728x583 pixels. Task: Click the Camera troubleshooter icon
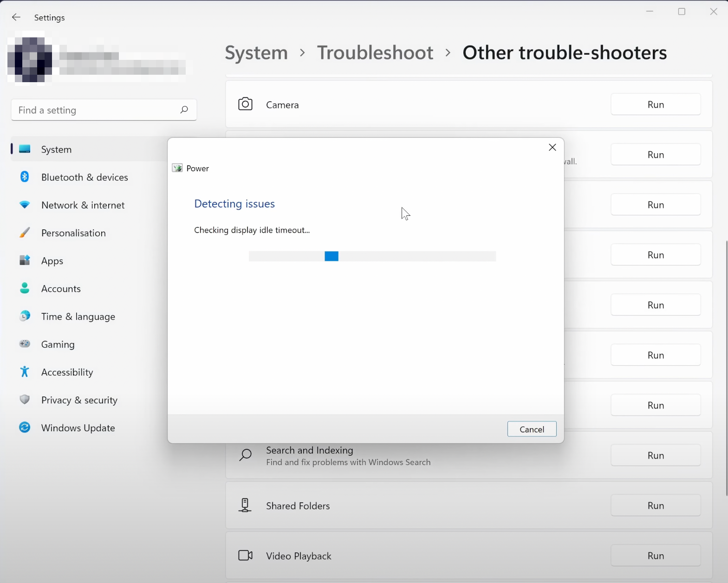click(x=245, y=104)
